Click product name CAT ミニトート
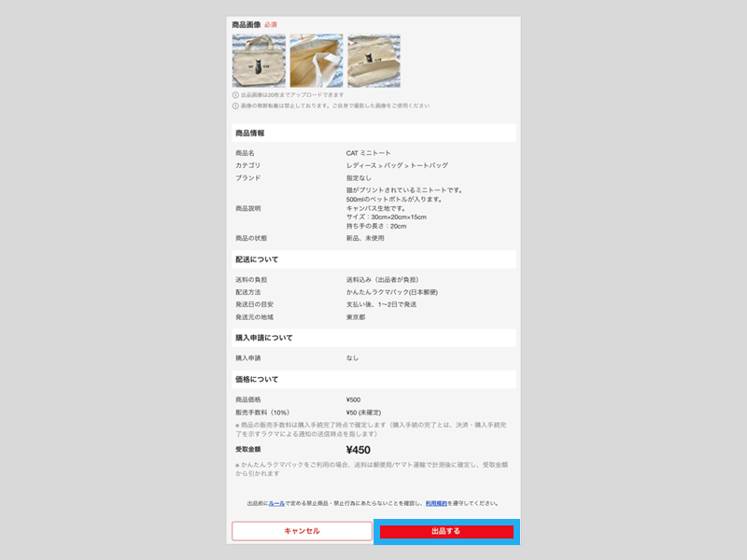Image resolution: width=747 pixels, height=560 pixels. point(368,153)
